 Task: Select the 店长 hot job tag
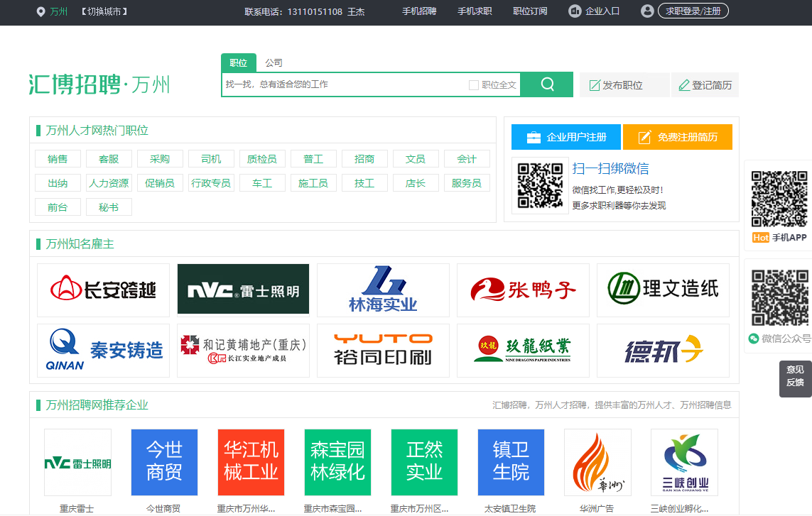point(416,182)
